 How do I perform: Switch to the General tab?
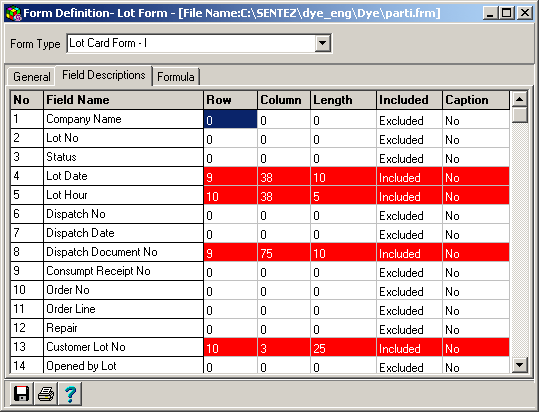(31, 76)
